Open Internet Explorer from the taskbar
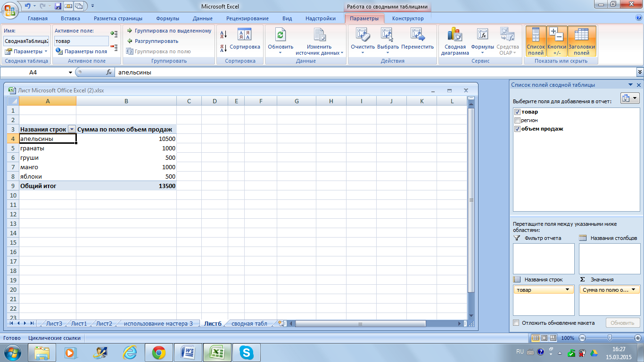This screenshot has height=362, width=644. click(129, 352)
